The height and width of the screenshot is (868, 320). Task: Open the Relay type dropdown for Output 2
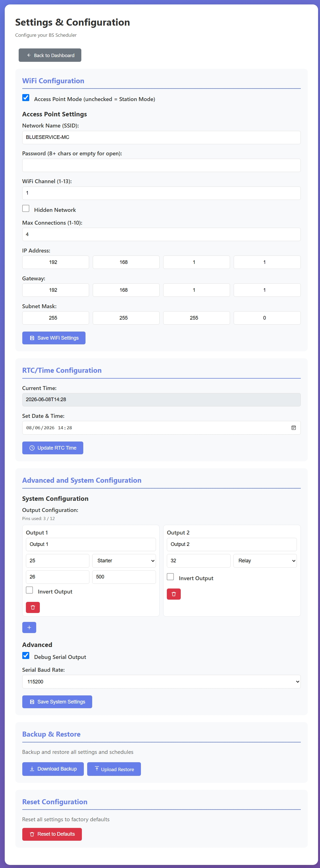click(x=265, y=561)
